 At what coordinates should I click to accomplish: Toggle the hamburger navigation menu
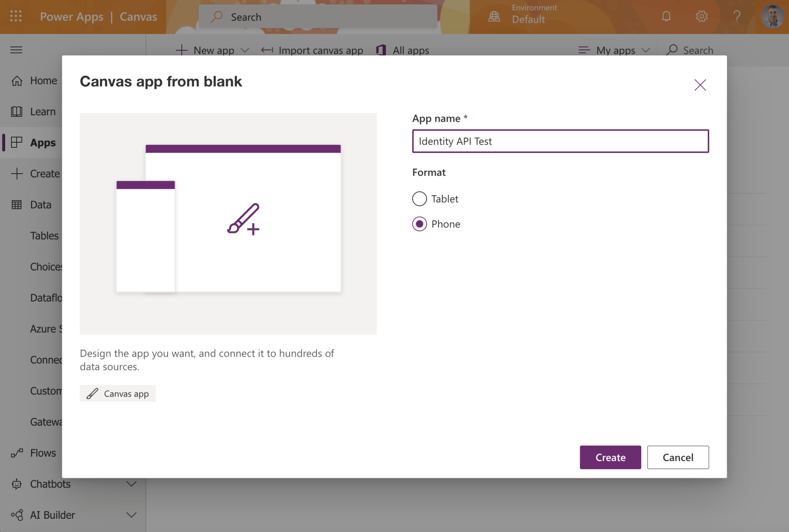[16, 50]
